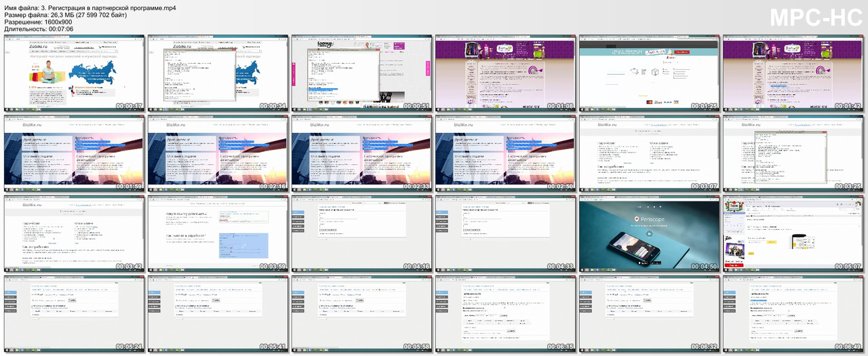Open the thumbnail at 00:03:25
Image resolution: width=868 pixels, height=356 pixels.
click(793, 153)
